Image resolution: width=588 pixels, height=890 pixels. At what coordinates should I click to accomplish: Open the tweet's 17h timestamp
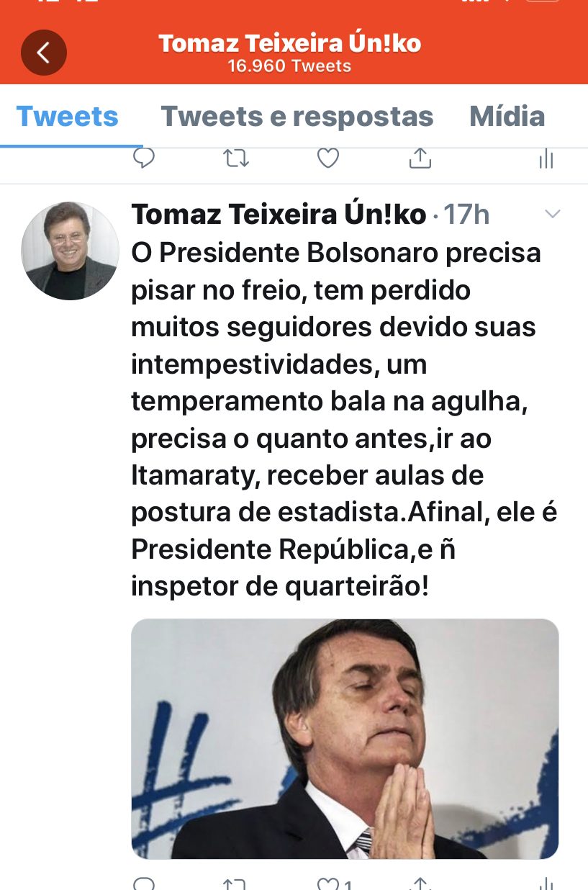point(466,215)
